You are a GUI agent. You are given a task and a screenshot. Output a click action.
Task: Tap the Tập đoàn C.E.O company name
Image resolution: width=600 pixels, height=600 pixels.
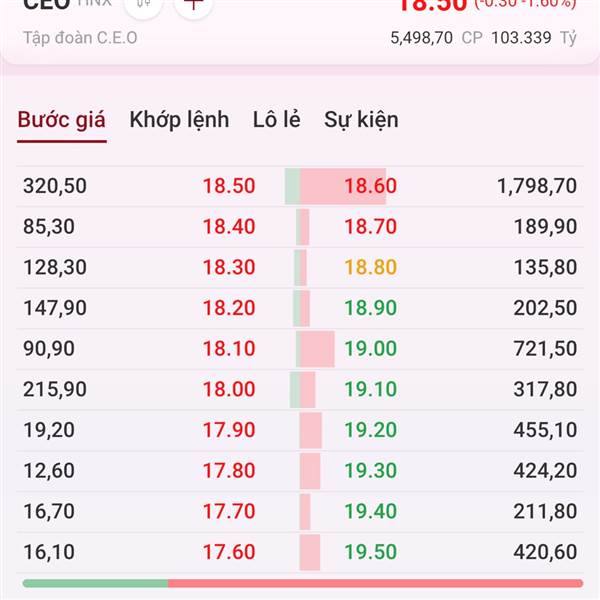[80, 38]
